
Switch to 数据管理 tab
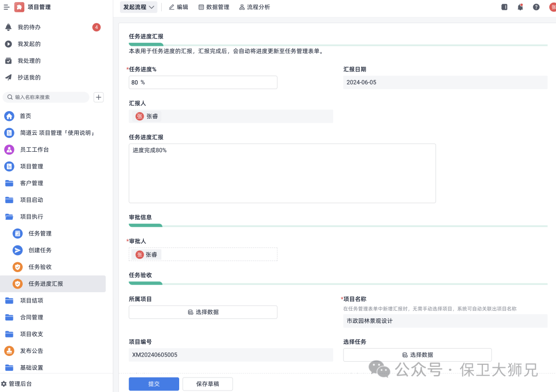[x=214, y=7]
